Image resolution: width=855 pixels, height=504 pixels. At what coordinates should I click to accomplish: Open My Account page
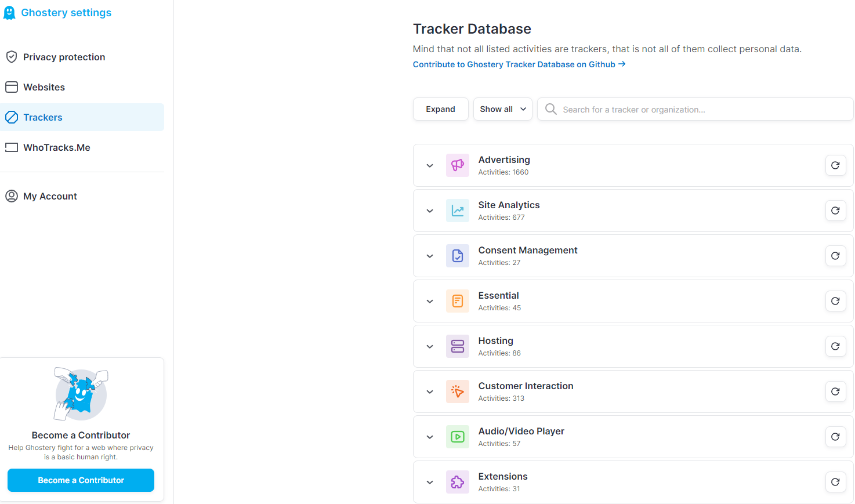pos(82,196)
